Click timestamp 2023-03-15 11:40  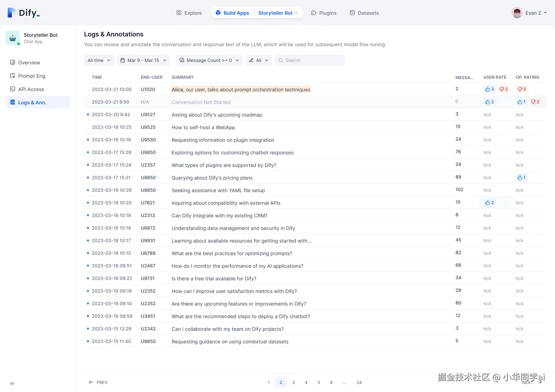(111, 341)
